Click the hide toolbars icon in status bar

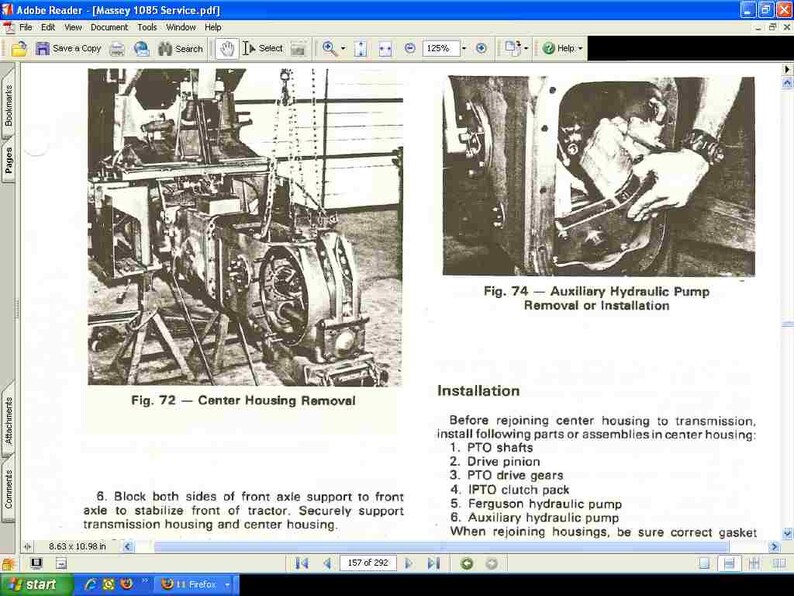[x=61, y=563]
